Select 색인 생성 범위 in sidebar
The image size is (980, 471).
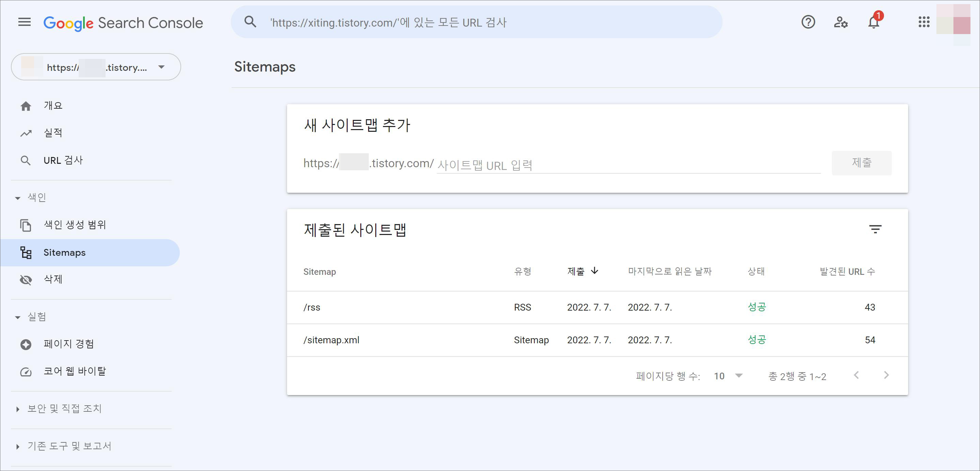pyautogui.click(x=75, y=225)
